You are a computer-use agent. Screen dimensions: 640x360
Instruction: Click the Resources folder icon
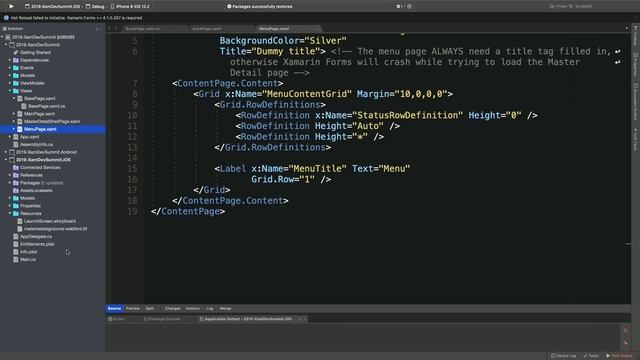coord(16,213)
